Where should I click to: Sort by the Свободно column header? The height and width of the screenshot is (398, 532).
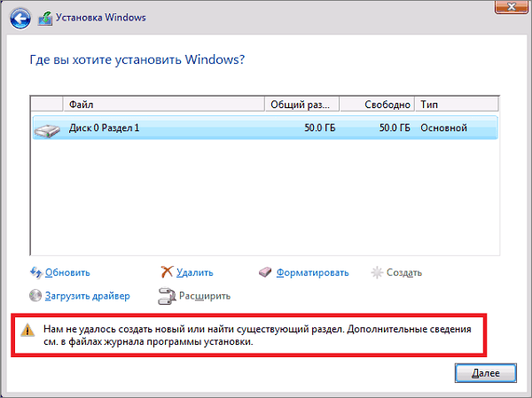(x=377, y=105)
